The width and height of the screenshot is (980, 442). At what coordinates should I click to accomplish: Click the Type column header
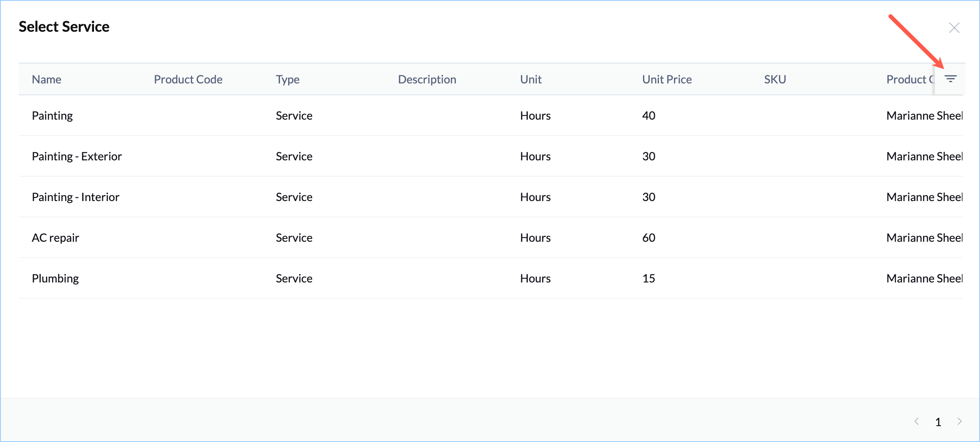288,79
